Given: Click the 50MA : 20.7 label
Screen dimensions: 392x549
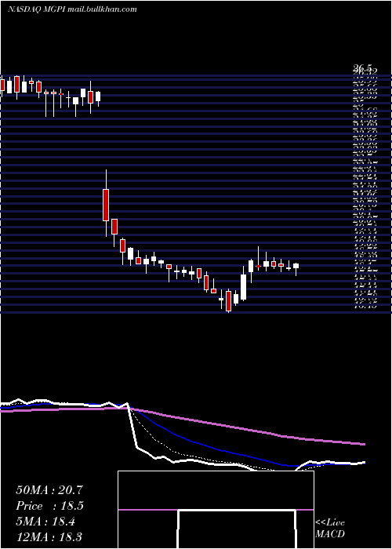Looking at the screenshot, I should 49,490.
